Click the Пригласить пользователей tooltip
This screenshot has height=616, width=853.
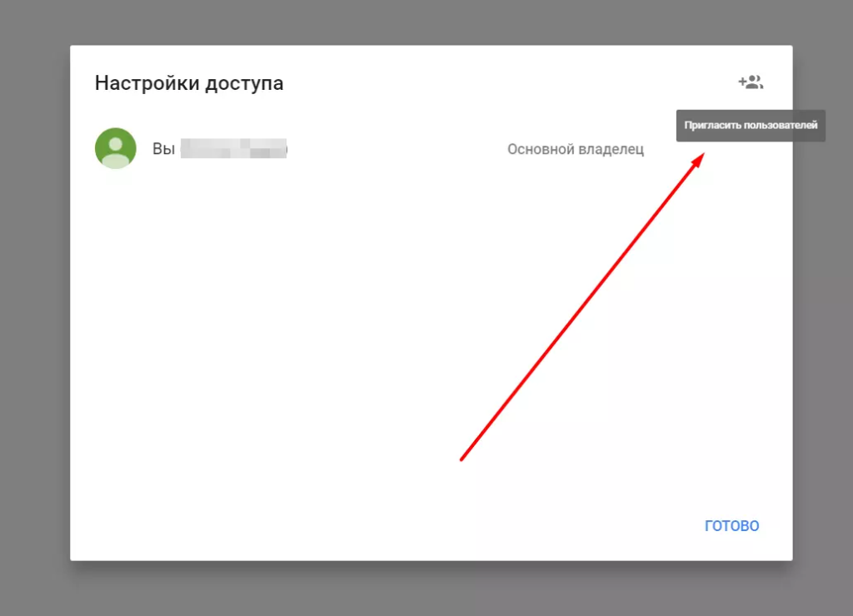coord(750,126)
